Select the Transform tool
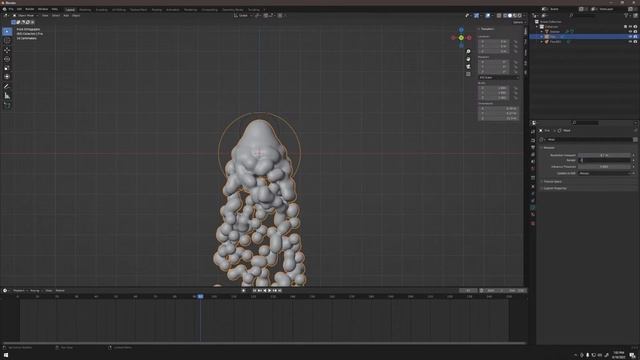 click(x=7, y=77)
